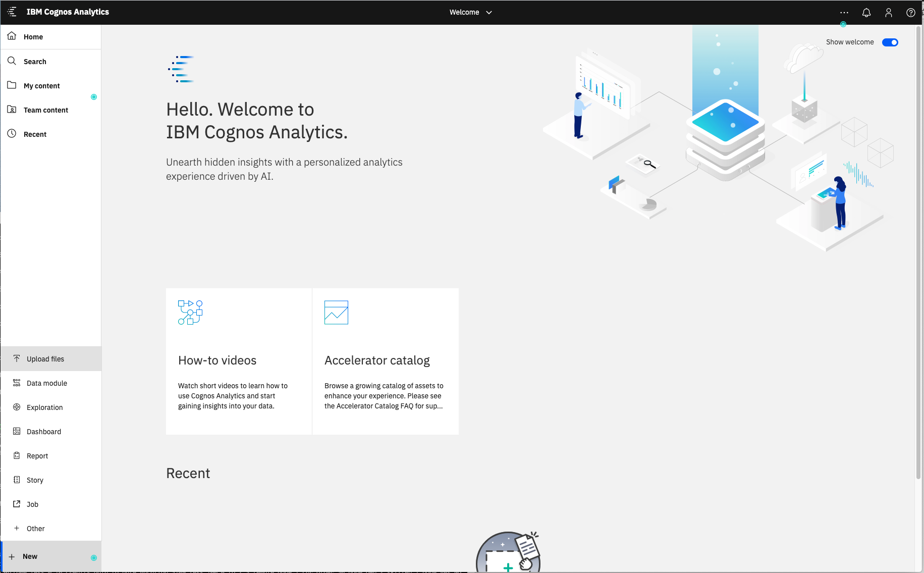Click the vertical page scrollbar
This screenshot has height=573, width=924.
[x=918, y=252]
